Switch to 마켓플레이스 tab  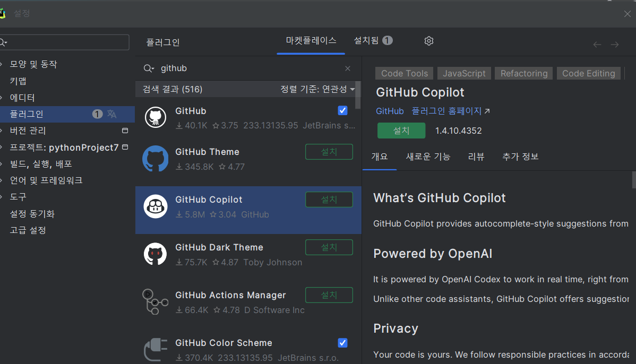point(311,40)
